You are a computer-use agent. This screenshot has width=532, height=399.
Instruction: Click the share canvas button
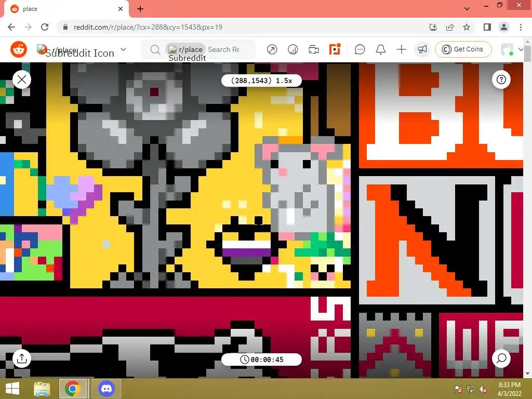tap(22, 358)
